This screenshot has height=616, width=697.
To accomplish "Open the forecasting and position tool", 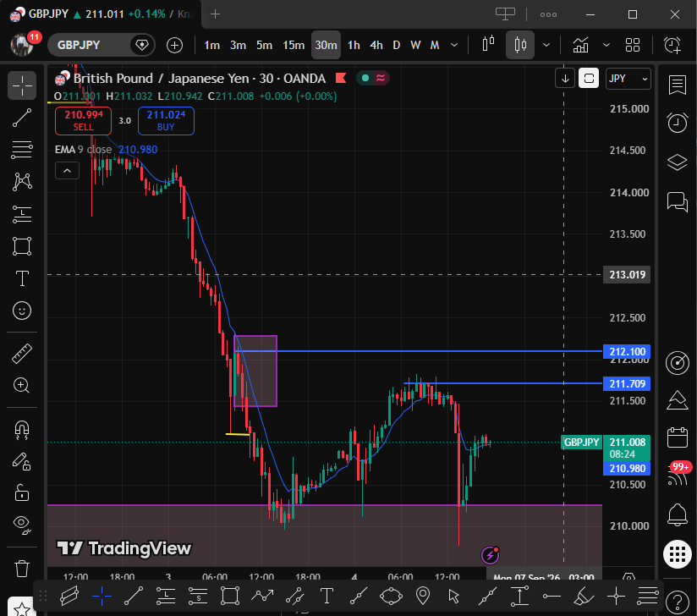I will tap(22, 214).
